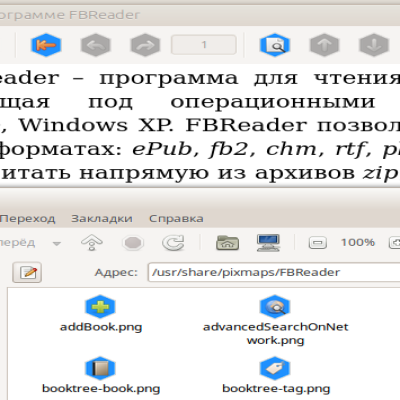The width and height of the screenshot is (400, 400).
Task: Open the Справка menu
Action: tap(176, 219)
